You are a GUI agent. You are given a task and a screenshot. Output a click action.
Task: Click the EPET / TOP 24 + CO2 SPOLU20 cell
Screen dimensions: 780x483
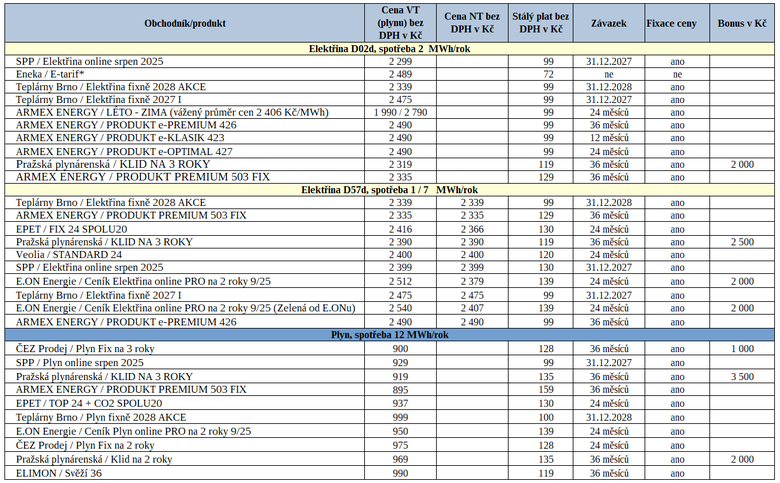tap(89, 402)
